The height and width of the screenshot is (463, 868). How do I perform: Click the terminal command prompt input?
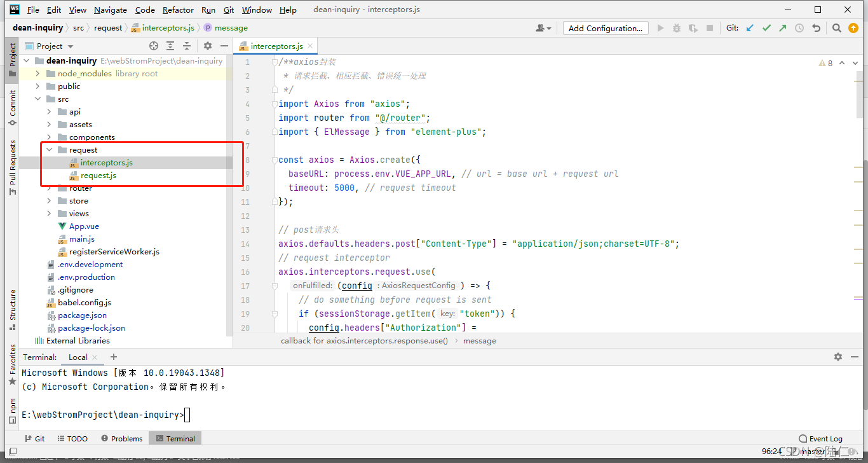pyautogui.click(x=187, y=415)
